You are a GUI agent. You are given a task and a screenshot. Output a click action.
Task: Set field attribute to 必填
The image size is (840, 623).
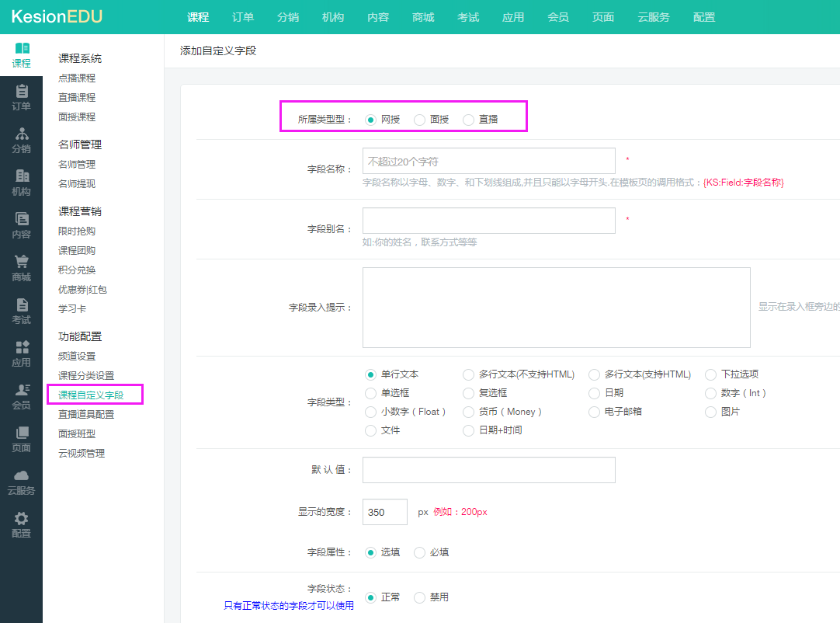pyautogui.click(x=419, y=553)
